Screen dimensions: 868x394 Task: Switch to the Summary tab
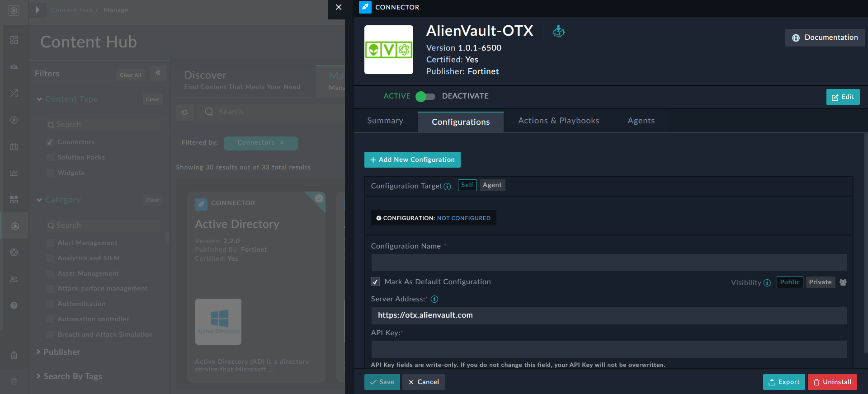(x=385, y=121)
